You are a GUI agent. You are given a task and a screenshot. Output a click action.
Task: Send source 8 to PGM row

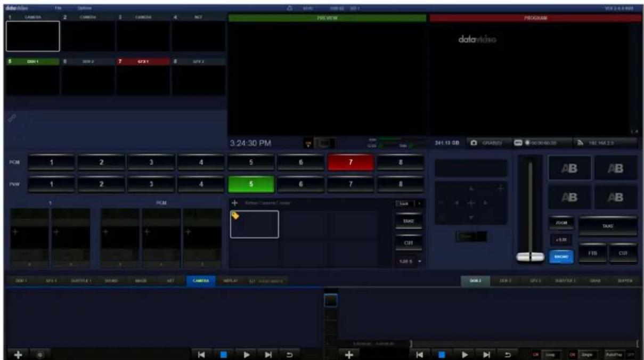(x=401, y=163)
